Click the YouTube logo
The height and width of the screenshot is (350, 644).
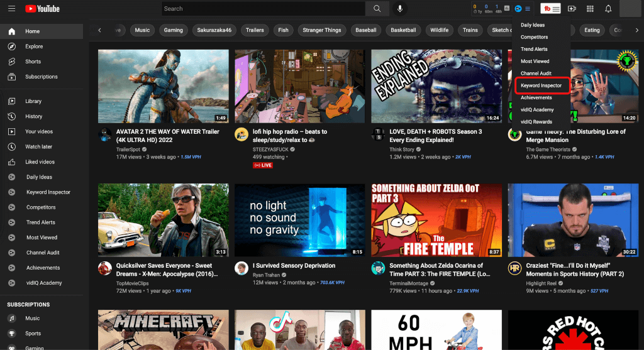[43, 9]
